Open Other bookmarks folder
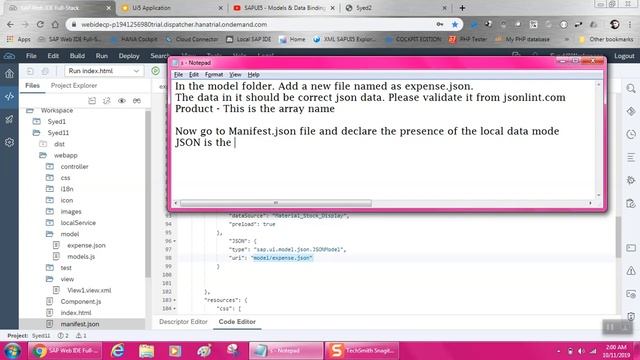The height and width of the screenshot is (360, 640). [x=606, y=39]
